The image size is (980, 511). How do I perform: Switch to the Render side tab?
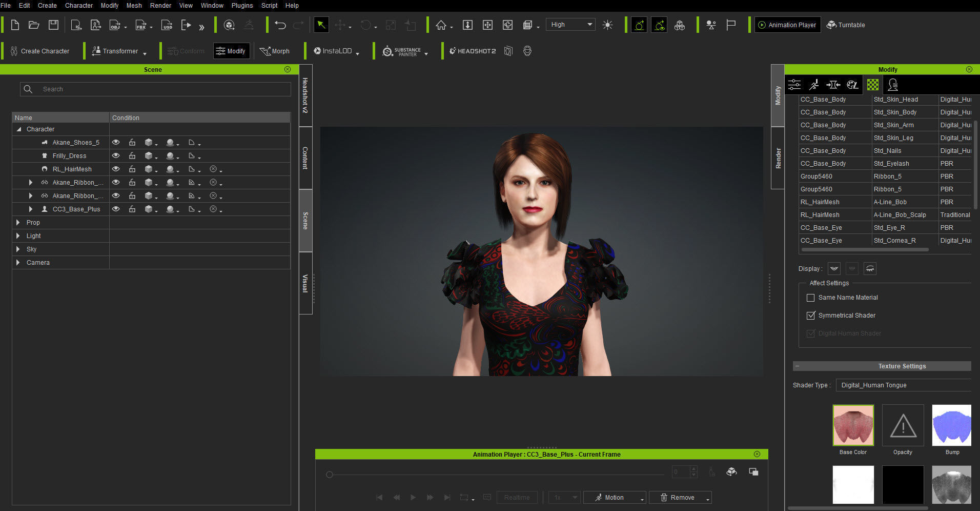click(x=778, y=158)
